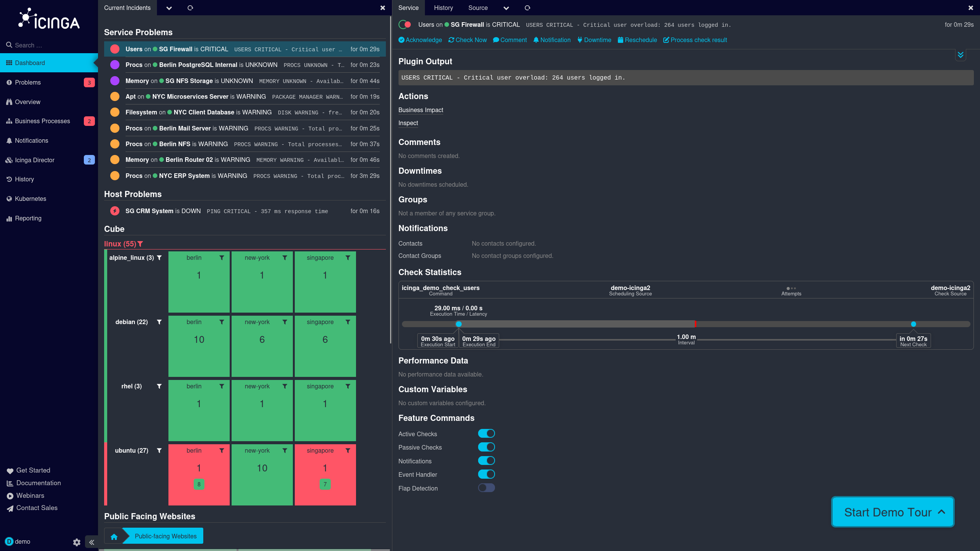Click Execution Start marker on timeline
The image size is (980, 551).
tap(459, 324)
